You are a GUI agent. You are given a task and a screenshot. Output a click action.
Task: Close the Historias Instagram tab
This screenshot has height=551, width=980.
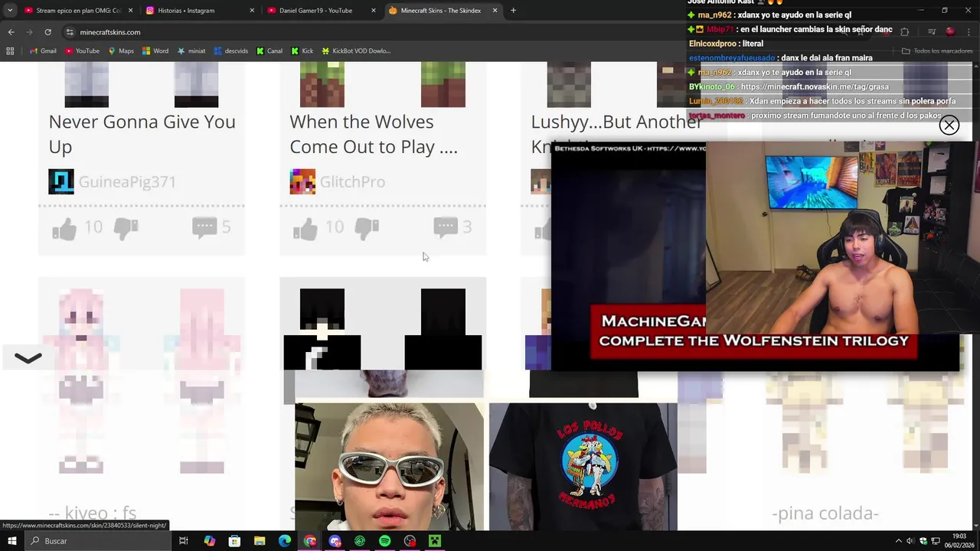tap(252, 11)
